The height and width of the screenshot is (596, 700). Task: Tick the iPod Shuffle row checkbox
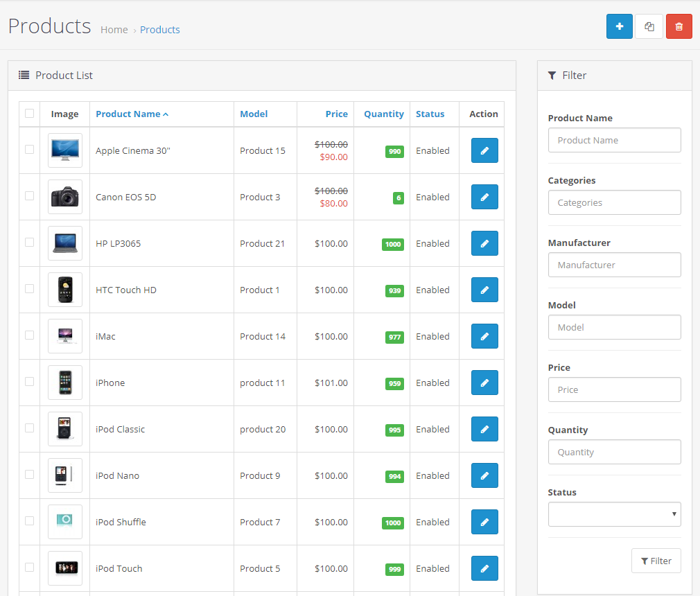30,521
